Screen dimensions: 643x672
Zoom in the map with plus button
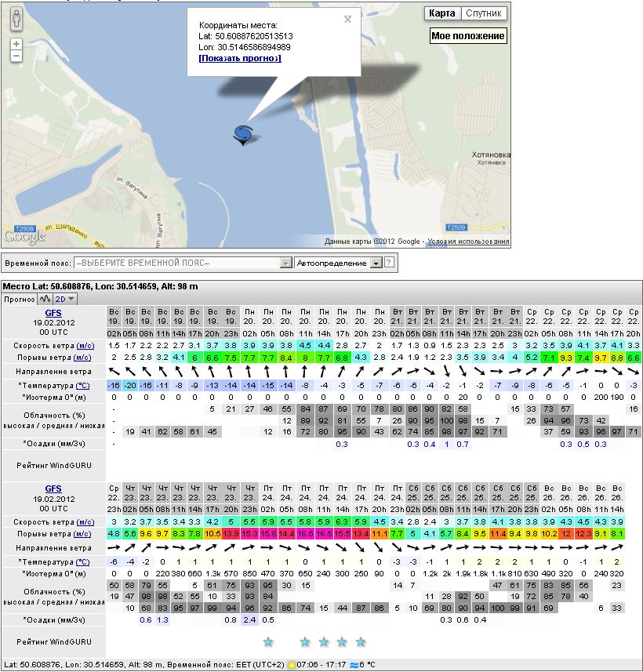click(x=16, y=44)
